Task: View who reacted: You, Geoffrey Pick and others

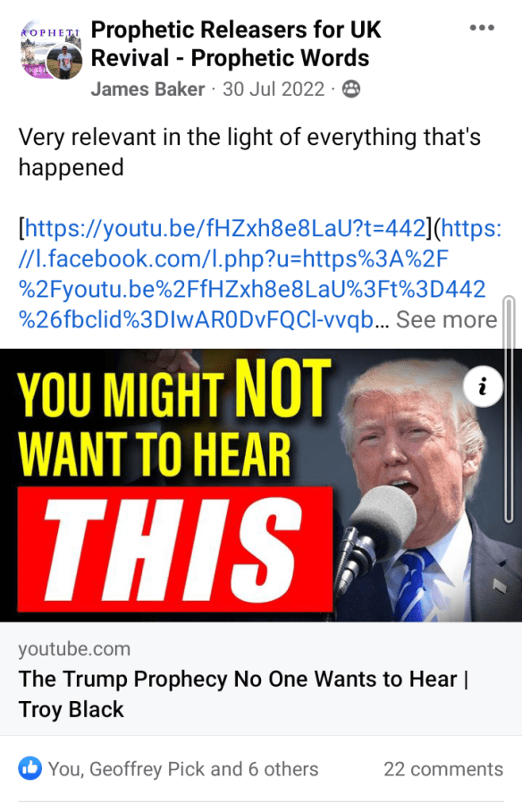Action: (183, 769)
